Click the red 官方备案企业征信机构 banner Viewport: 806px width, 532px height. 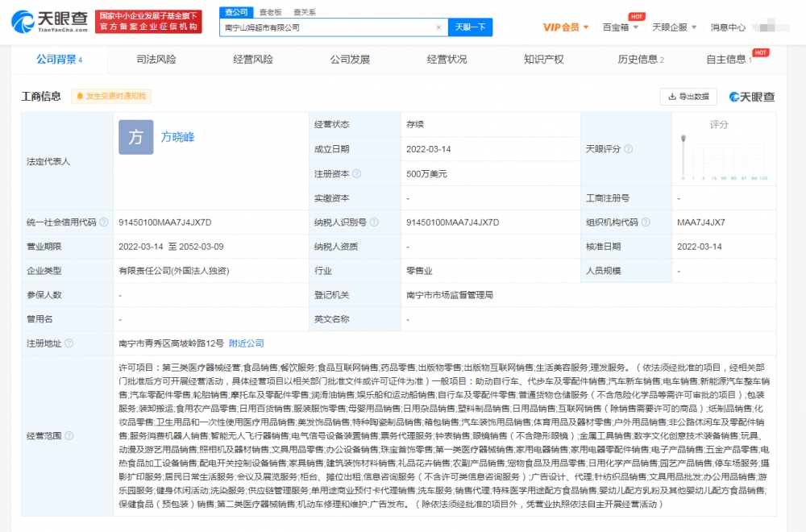[148, 22]
